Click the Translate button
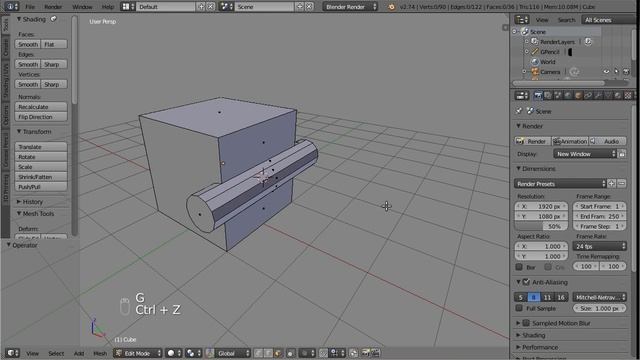 click(x=41, y=147)
